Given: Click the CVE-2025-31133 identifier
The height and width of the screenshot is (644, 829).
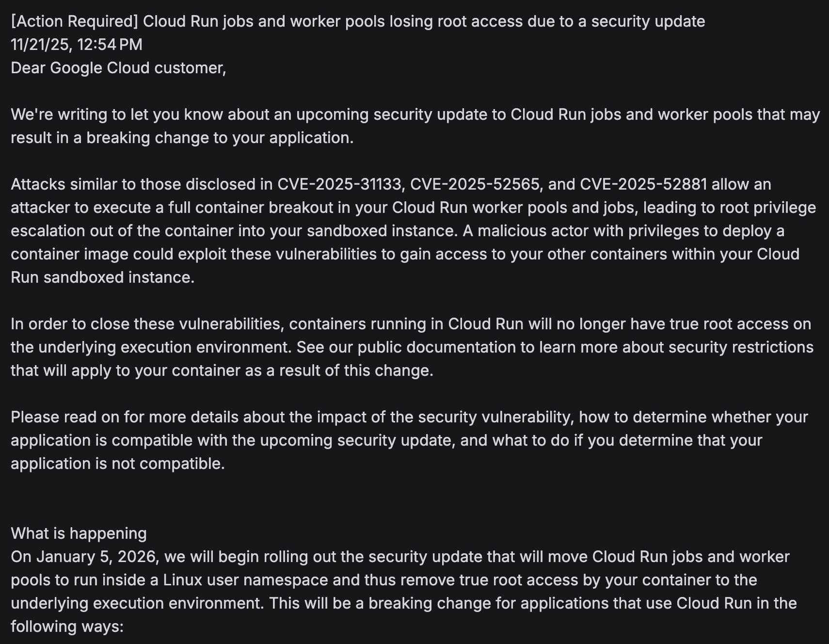Looking at the screenshot, I should 339,184.
